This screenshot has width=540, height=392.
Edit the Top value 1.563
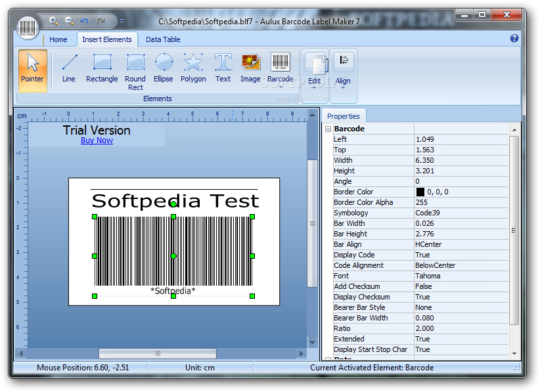(x=461, y=150)
